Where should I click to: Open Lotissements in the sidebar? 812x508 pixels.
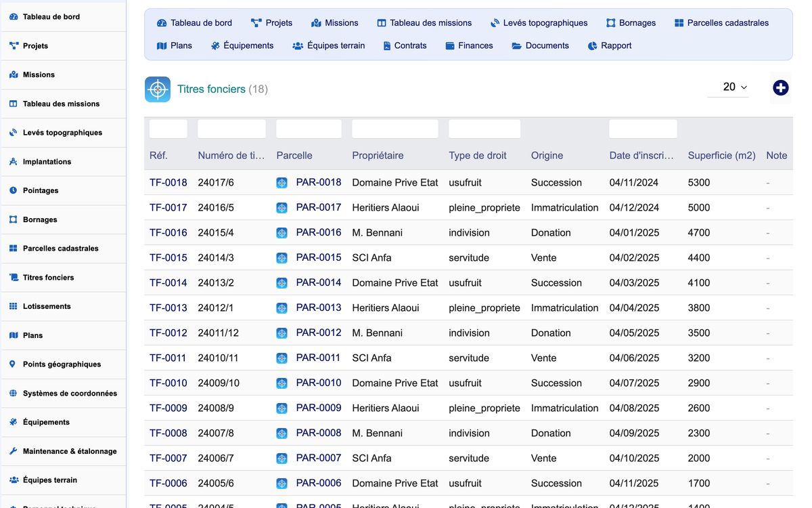[x=63, y=306]
